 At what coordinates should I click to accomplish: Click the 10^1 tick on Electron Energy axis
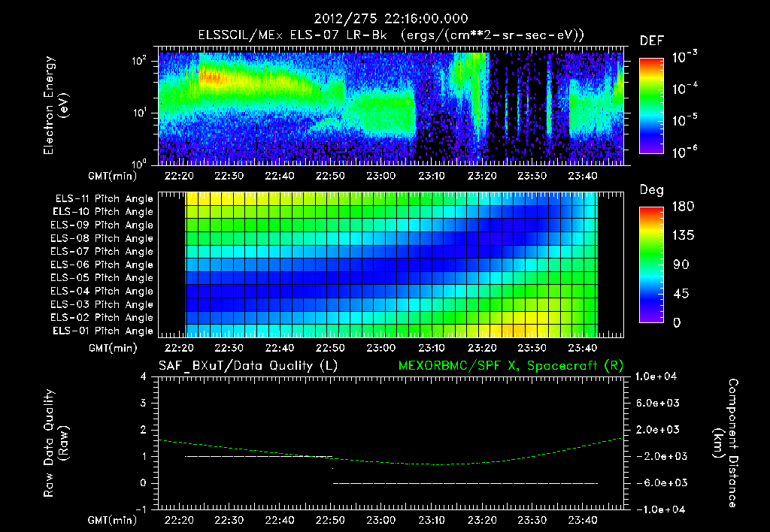[x=139, y=113]
